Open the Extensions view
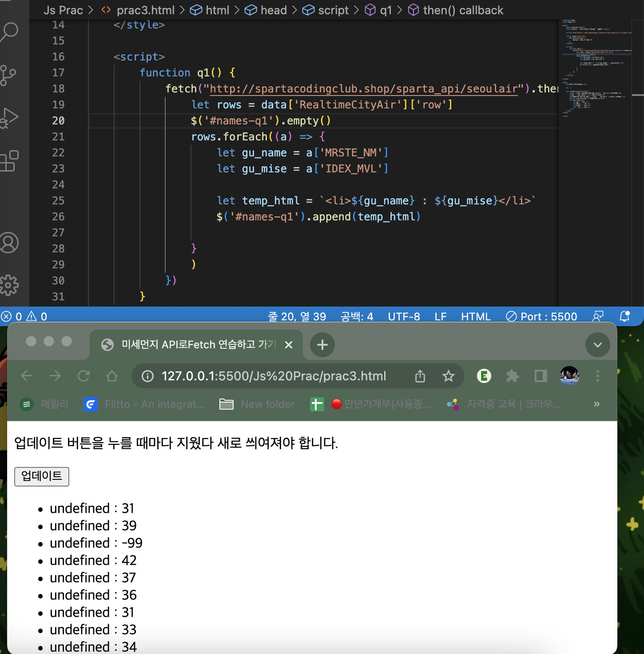The image size is (644, 654). click(x=9, y=161)
